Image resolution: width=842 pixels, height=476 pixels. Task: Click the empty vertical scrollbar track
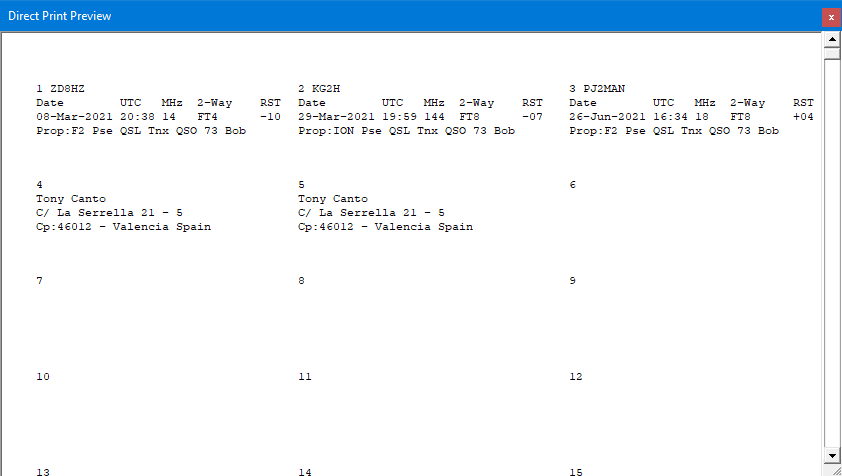(x=831, y=250)
